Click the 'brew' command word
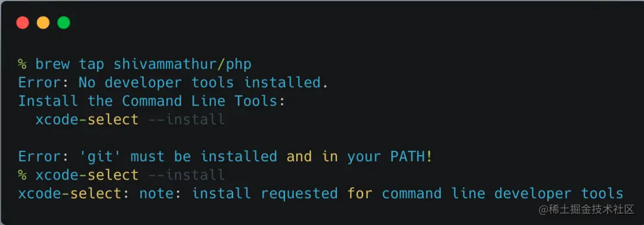Image resolution: width=644 pixels, height=225 pixels. click(x=52, y=64)
